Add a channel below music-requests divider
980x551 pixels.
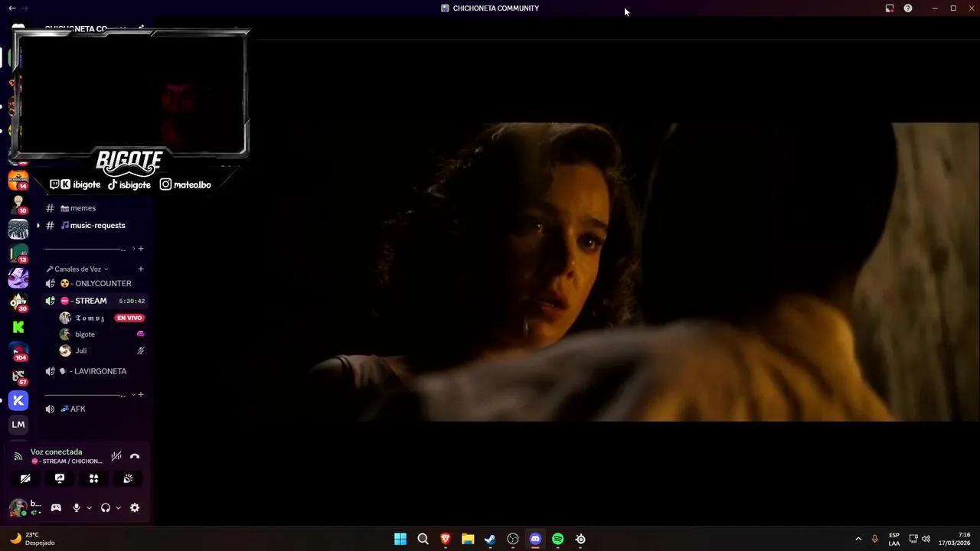pos(141,249)
